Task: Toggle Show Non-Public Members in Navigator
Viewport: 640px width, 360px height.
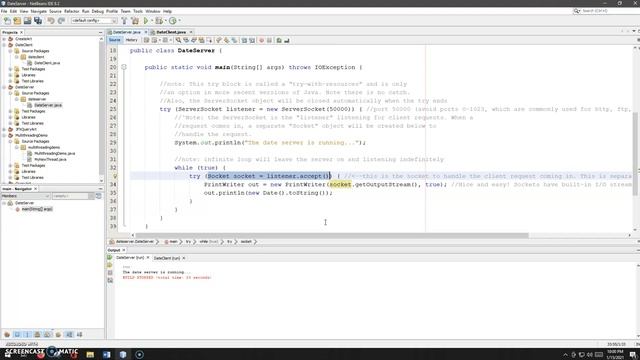Action: 37,334
